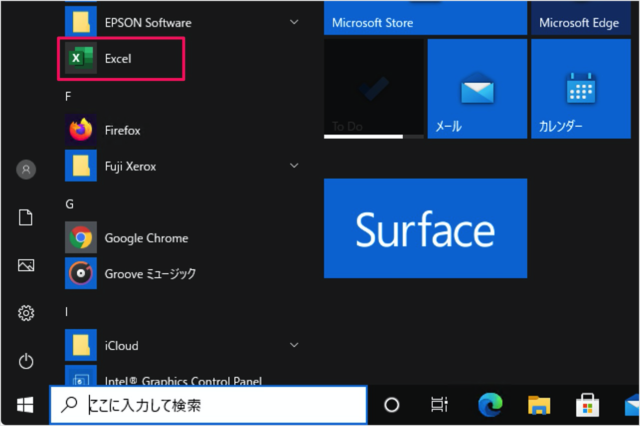Open Pictures from the Start sidebar

point(26,265)
